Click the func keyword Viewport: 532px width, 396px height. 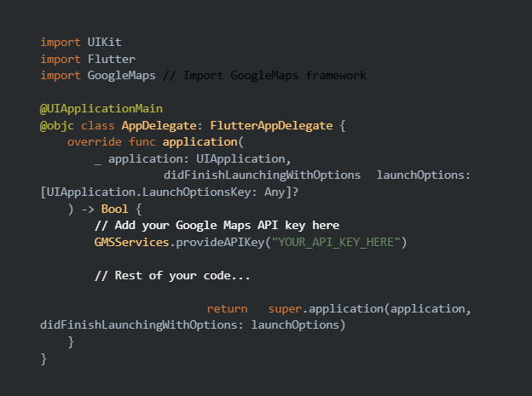click(142, 141)
